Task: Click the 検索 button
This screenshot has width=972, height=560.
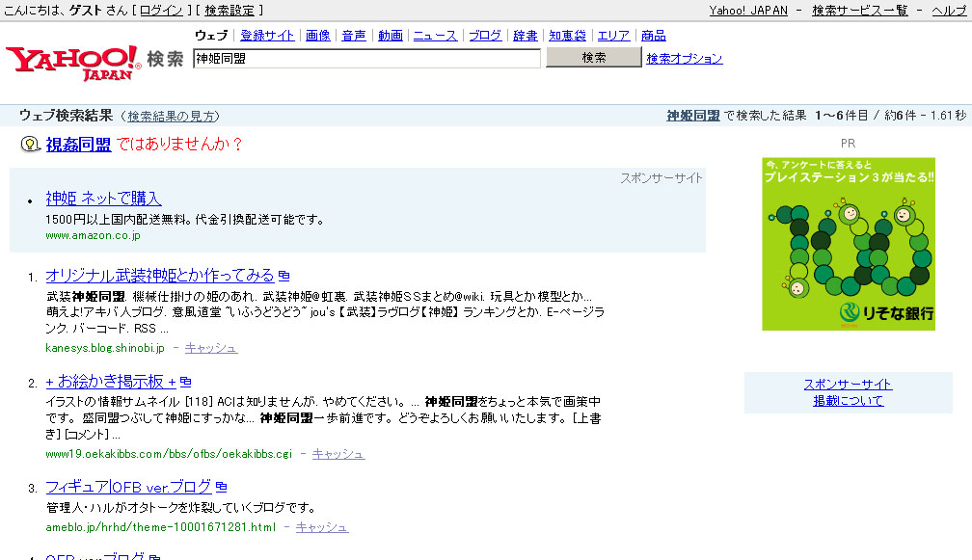Action: pyautogui.click(x=593, y=57)
